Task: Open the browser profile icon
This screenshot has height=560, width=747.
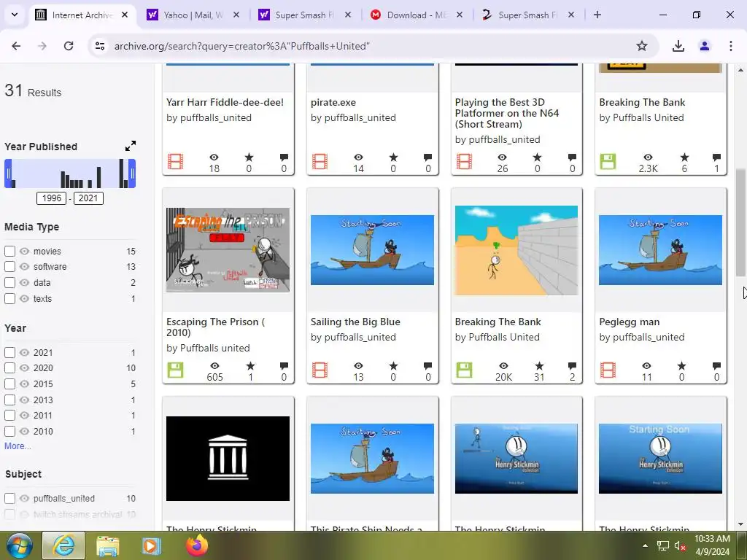Action: click(x=705, y=46)
